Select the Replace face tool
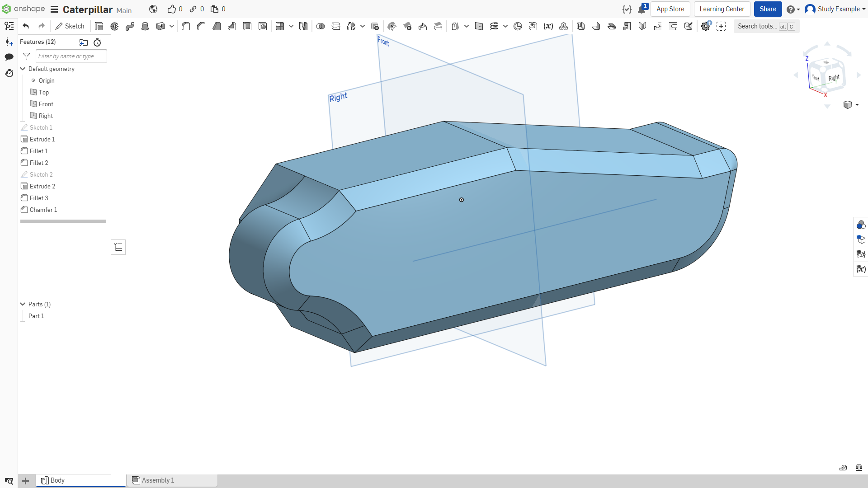Image resolution: width=868 pixels, height=488 pixels. click(x=438, y=26)
